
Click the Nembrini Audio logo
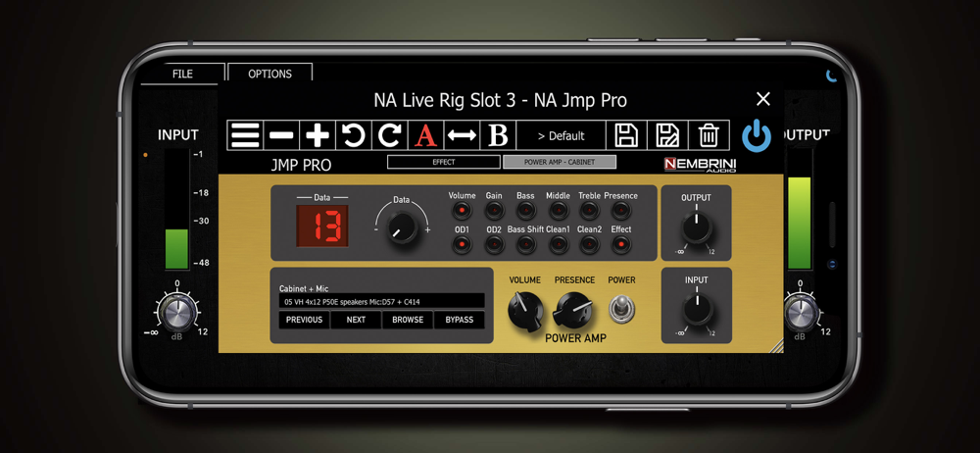coord(700,165)
